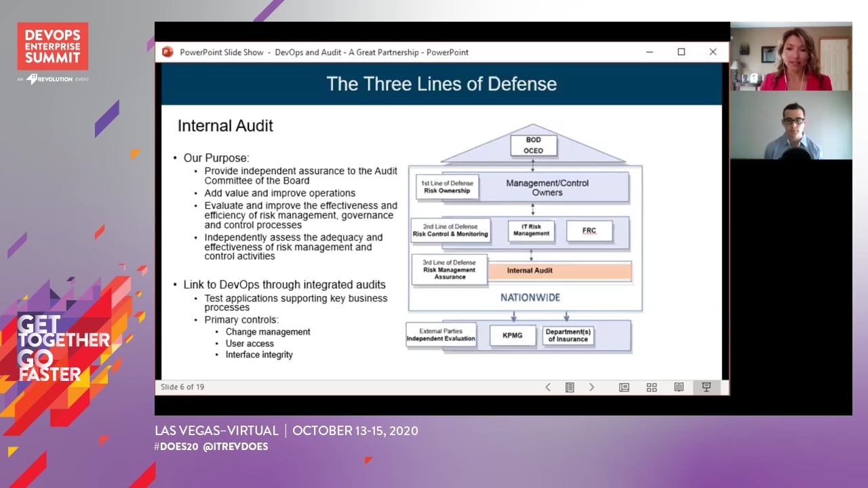Go to previous slide arrow
This screenshot has width=868, height=488.
click(x=548, y=387)
